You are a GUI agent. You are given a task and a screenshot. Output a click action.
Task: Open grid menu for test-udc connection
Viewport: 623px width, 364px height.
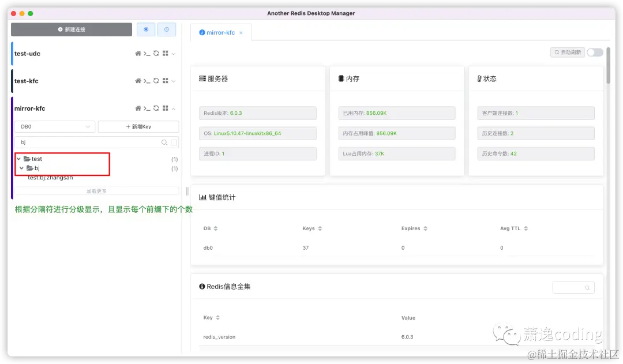166,53
